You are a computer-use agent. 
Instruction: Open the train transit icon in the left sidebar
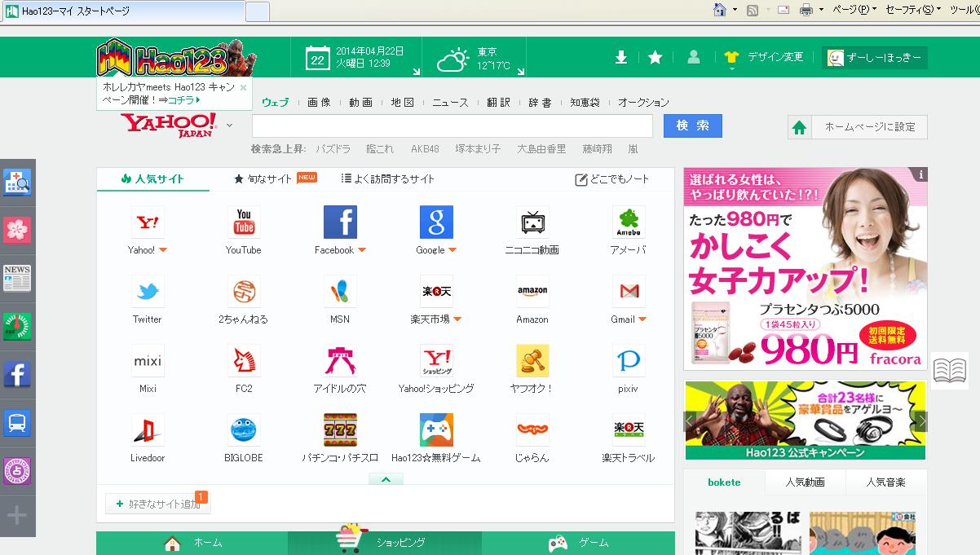(17, 423)
